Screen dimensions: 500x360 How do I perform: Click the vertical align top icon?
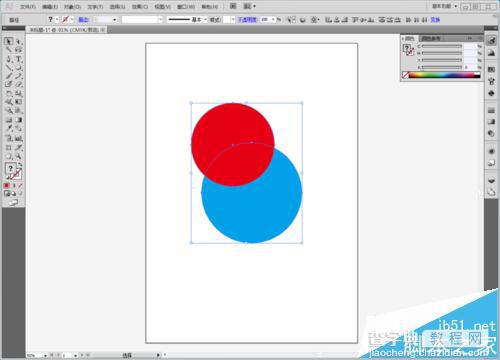(356, 20)
